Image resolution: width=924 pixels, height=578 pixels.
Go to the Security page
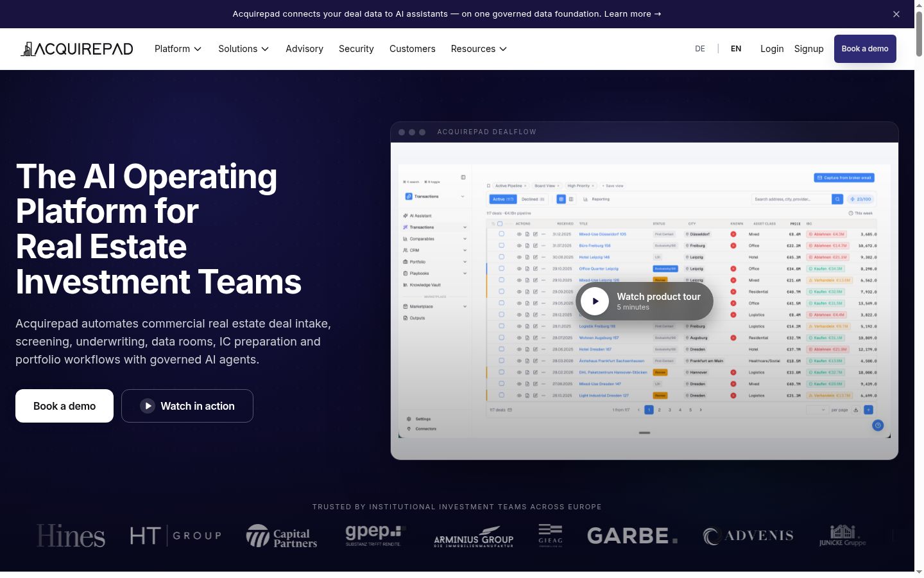(356, 49)
